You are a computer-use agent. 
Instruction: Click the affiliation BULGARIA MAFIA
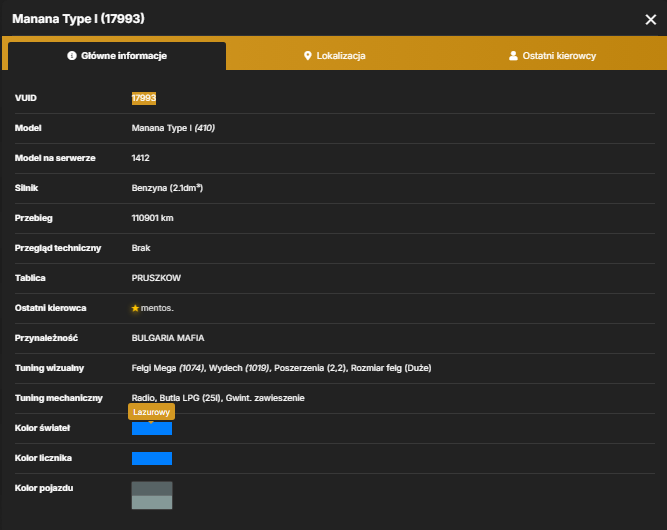[x=168, y=338]
